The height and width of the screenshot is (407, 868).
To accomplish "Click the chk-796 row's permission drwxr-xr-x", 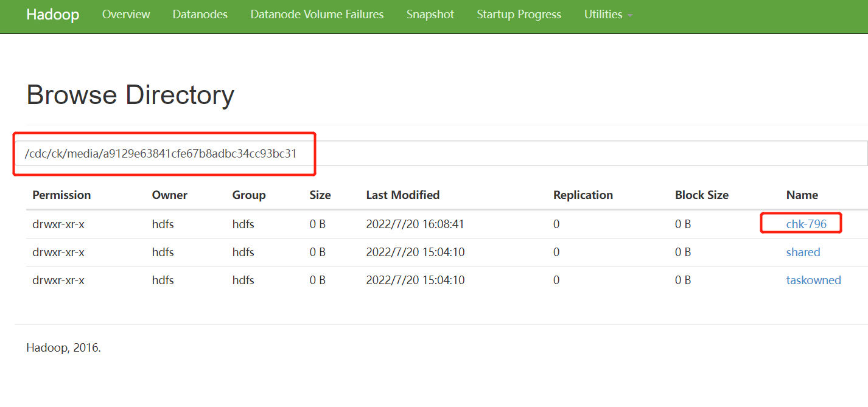I will (58, 224).
